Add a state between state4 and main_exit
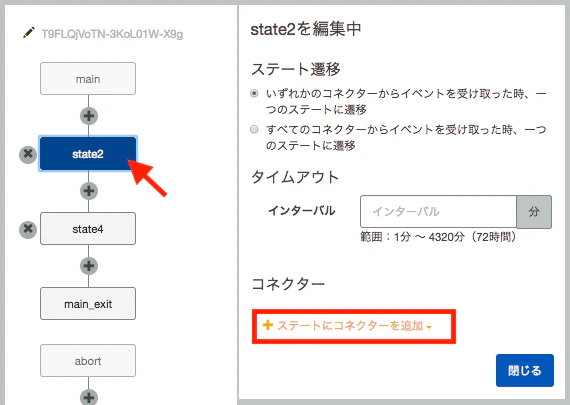The height and width of the screenshot is (405, 570). click(89, 266)
